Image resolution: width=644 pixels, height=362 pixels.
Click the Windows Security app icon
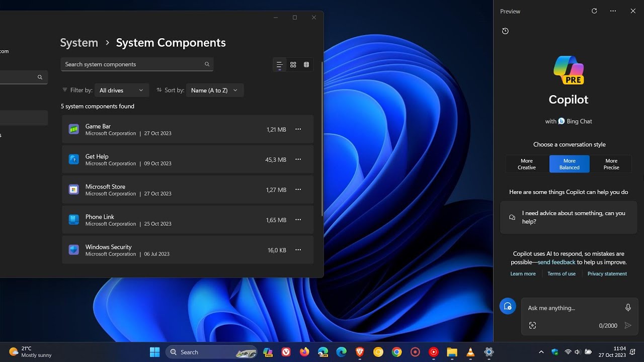73,250
